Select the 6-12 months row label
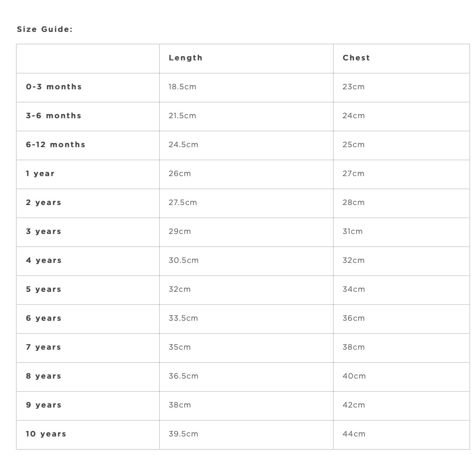 click(56, 145)
